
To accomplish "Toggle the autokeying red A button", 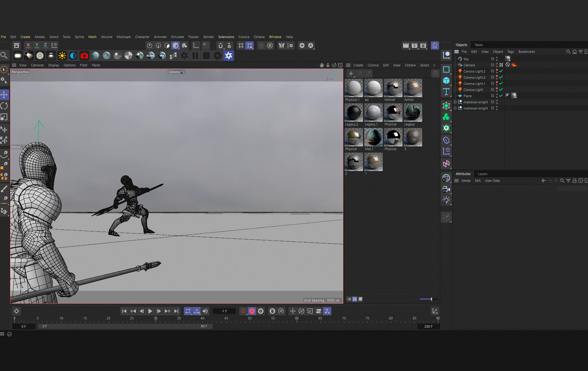I will pos(252,311).
